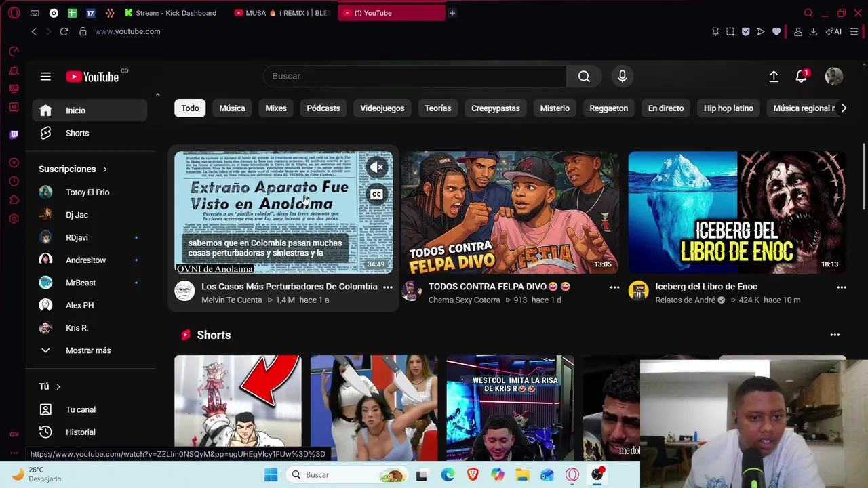Open the browser AI assistant
Image resolution: width=868 pixels, height=488 pixels.
click(x=834, y=31)
